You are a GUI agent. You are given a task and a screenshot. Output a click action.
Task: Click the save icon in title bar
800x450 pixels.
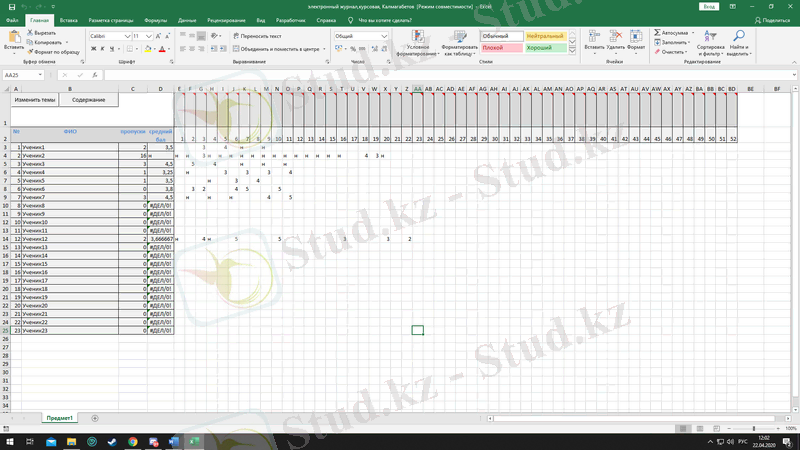[12, 7]
